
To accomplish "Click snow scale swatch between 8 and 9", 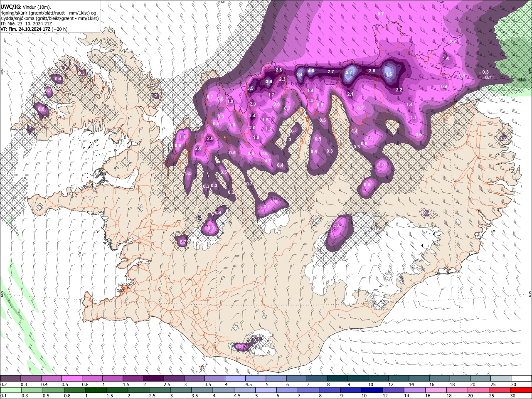I will (337, 378).
